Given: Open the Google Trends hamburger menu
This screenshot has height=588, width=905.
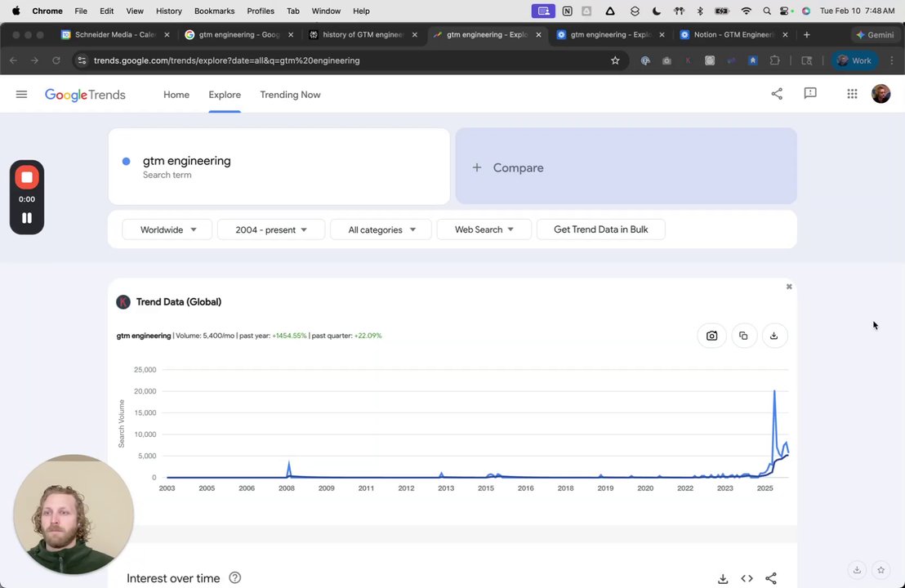Looking at the screenshot, I should tap(21, 95).
